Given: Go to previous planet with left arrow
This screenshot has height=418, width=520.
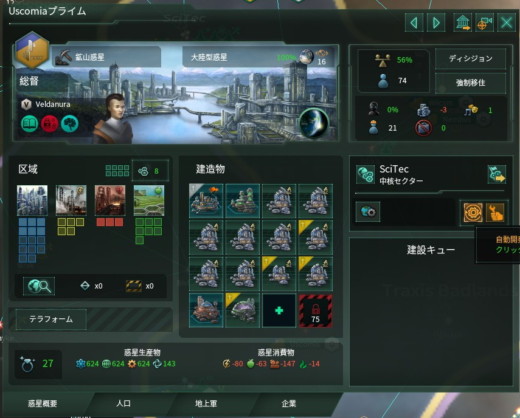Looking at the screenshot, I should pos(414,23).
